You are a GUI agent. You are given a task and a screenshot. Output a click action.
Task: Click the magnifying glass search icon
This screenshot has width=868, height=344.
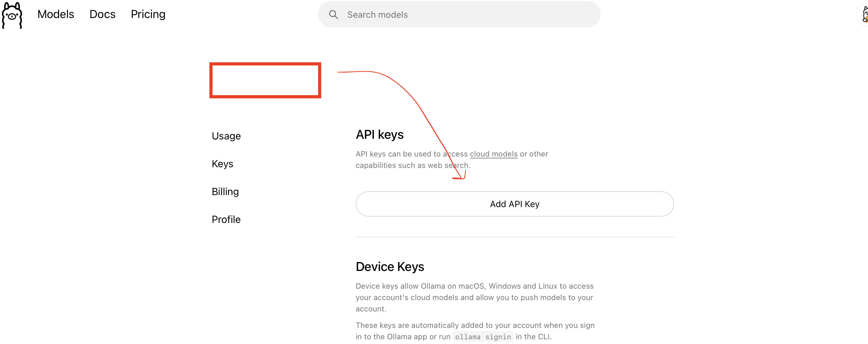(333, 15)
